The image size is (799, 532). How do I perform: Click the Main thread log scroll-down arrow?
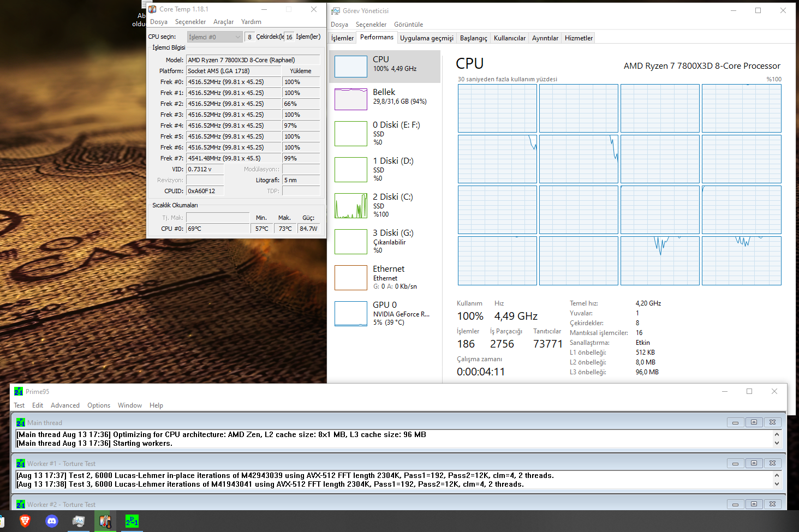click(x=777, y=443)
